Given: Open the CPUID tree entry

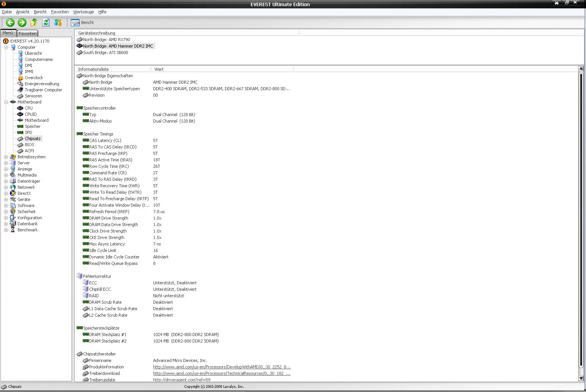Looking at the screenshot, I should tap(30, 114).
